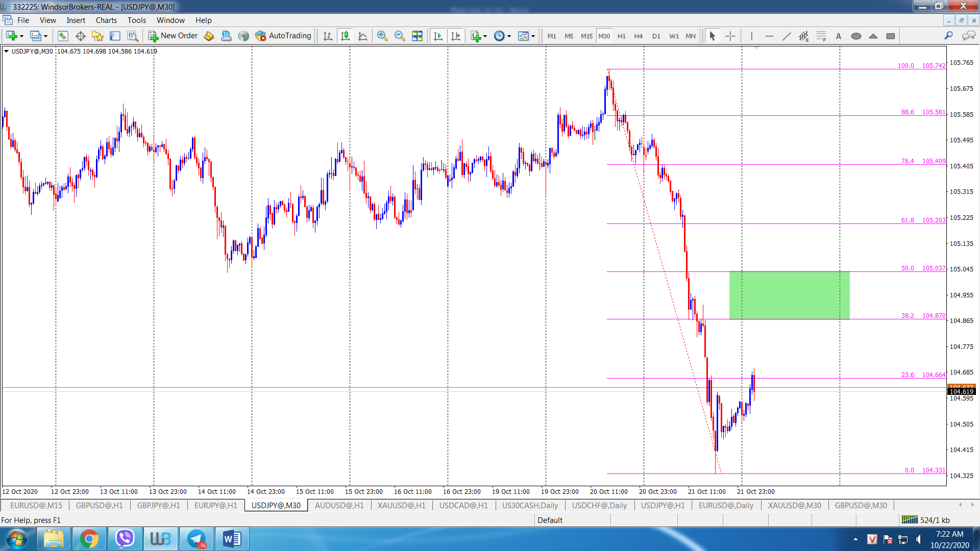
Task: Expand the templates dropdown
Action: 533,36
